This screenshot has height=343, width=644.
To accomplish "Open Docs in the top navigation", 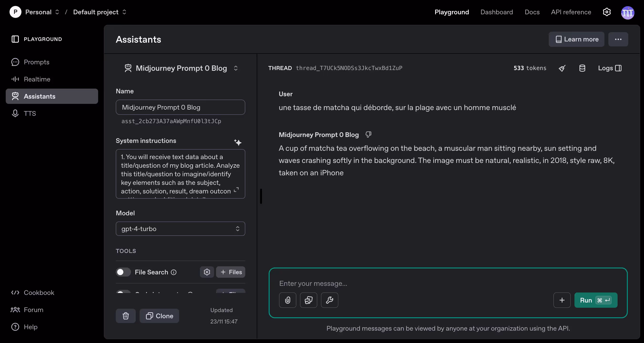I will click(532, 12).
